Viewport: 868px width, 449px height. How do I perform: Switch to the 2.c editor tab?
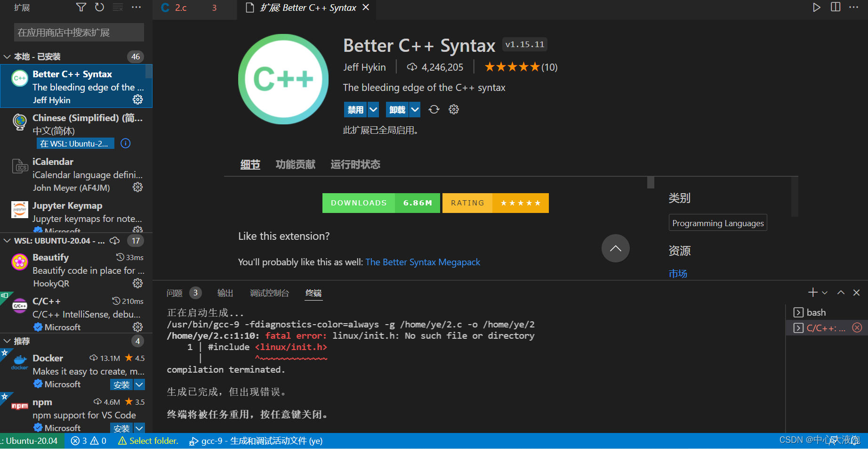pyautogui.click(x=180, y=8)
